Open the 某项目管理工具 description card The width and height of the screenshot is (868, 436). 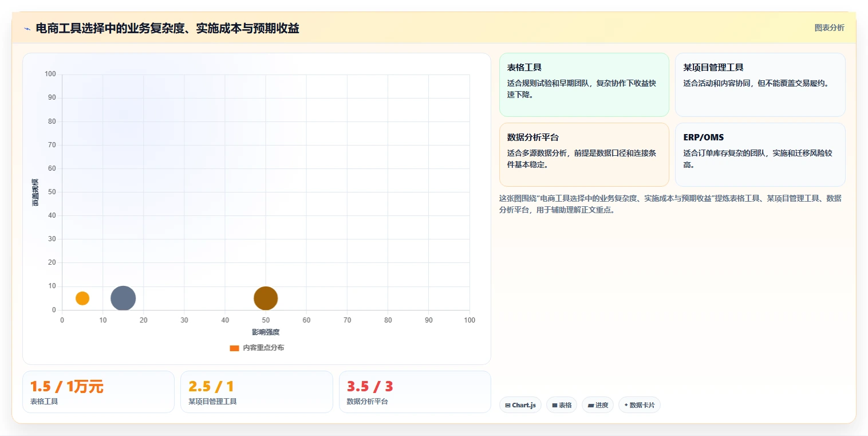point(760,85)
